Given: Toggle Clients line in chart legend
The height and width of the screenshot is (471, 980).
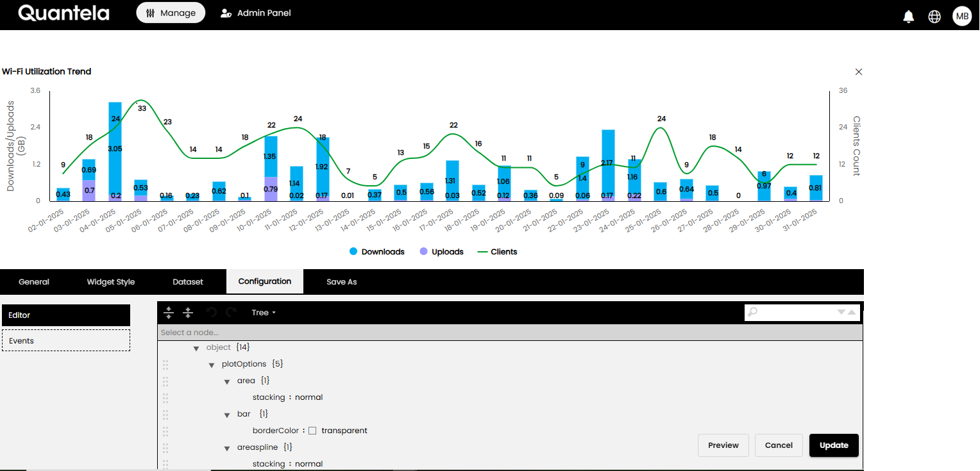Looking at the screenshot, I should pos(498,252).
